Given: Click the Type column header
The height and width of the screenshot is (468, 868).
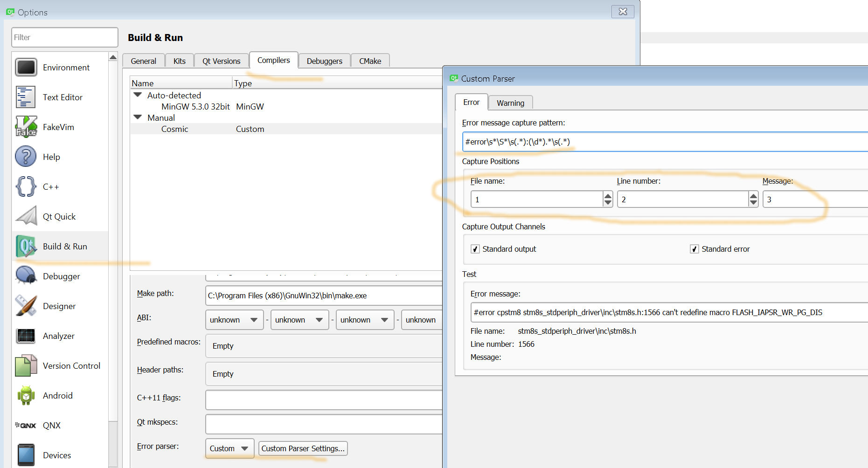Looking at the screenshot, I should click(337, 83).
